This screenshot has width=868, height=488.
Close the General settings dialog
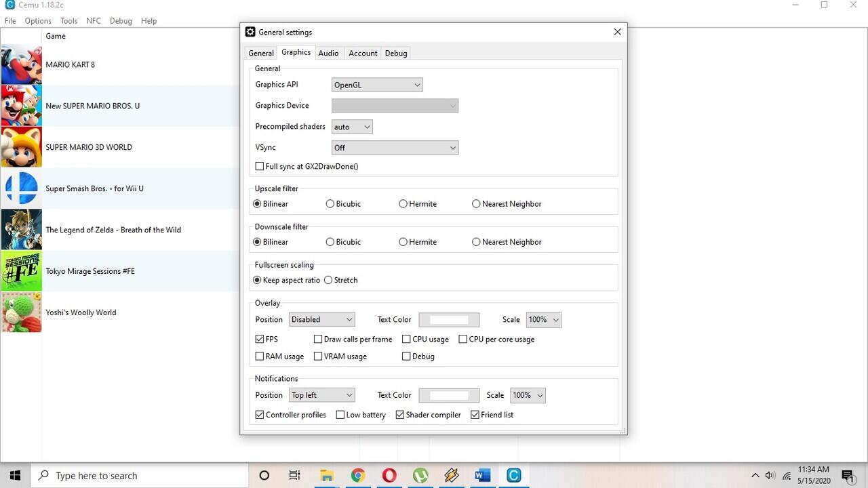[617, 32]
